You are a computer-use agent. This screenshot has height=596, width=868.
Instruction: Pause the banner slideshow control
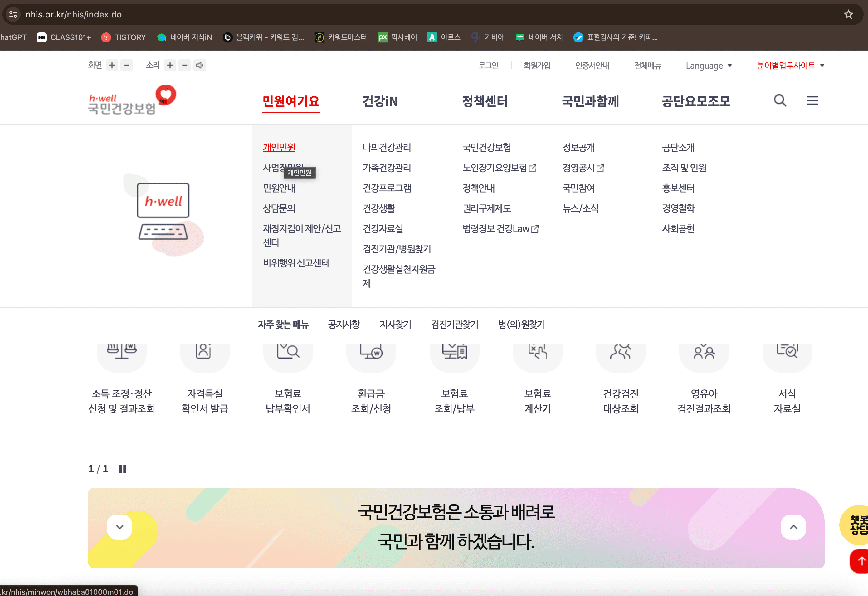[x=123, y=469]
